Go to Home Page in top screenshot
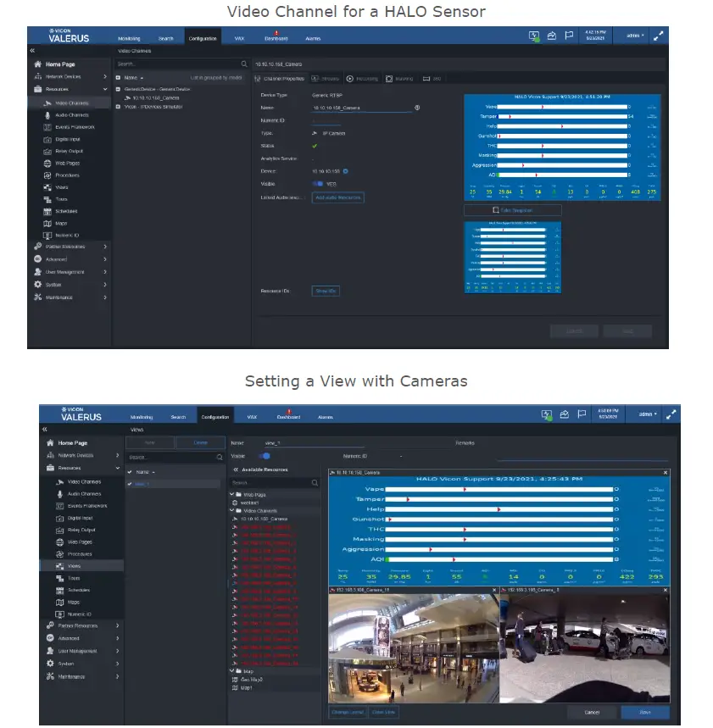The width and height of the screenshot is (713, 728). pos(60,64)
